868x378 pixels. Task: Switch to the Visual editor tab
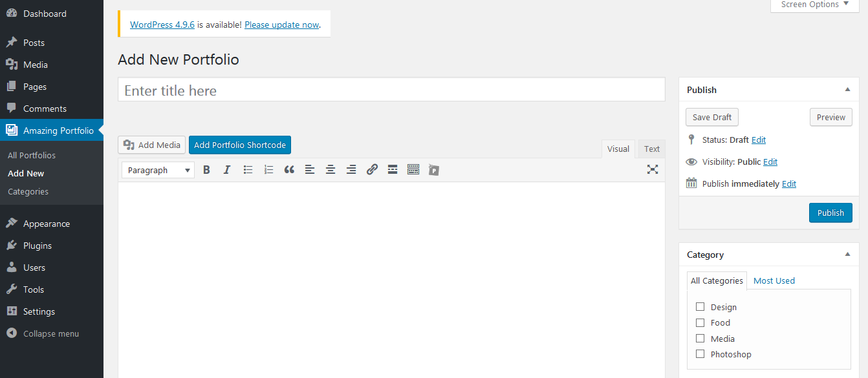pos(618,149)
